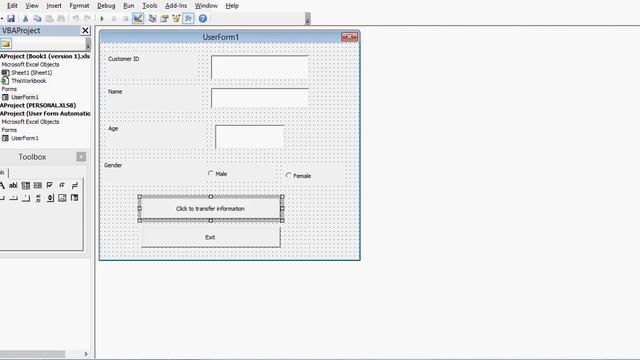
Task: Click the Cut scissors icon
Action: point(25,18)
